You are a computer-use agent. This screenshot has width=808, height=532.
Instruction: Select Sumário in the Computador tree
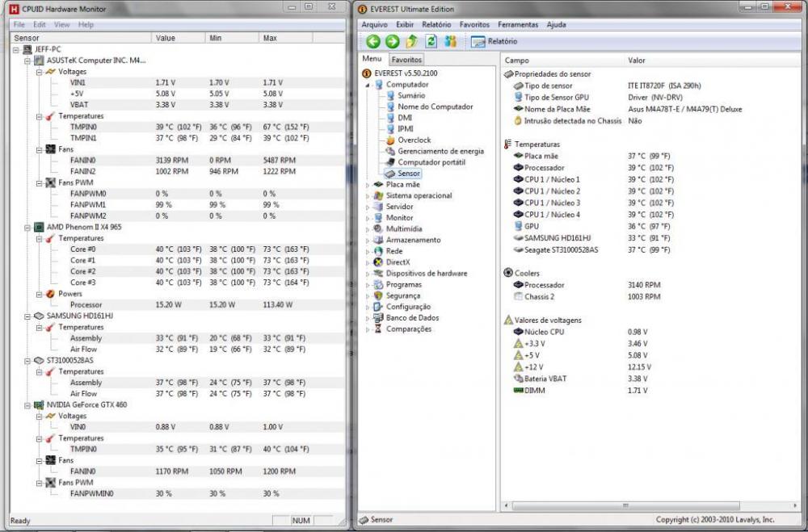tap(411, 95)
